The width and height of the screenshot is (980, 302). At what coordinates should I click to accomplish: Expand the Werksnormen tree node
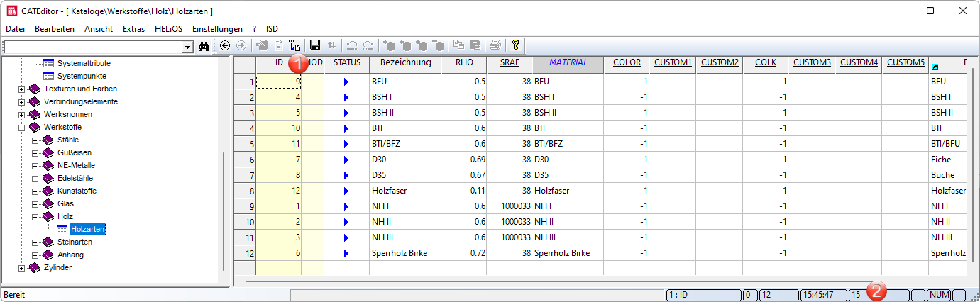(x=22, y=115)
